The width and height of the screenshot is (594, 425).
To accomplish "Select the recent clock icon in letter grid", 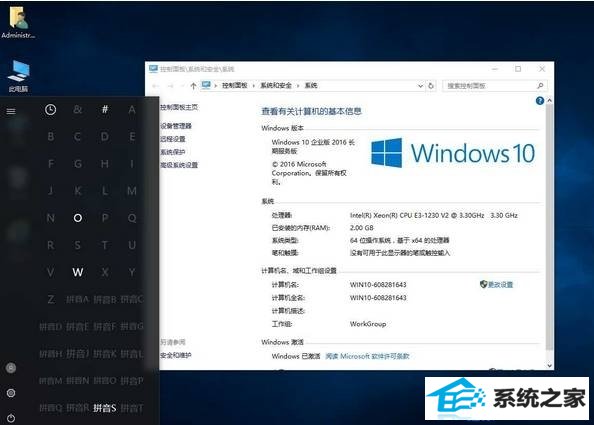I will coord(50,110).
